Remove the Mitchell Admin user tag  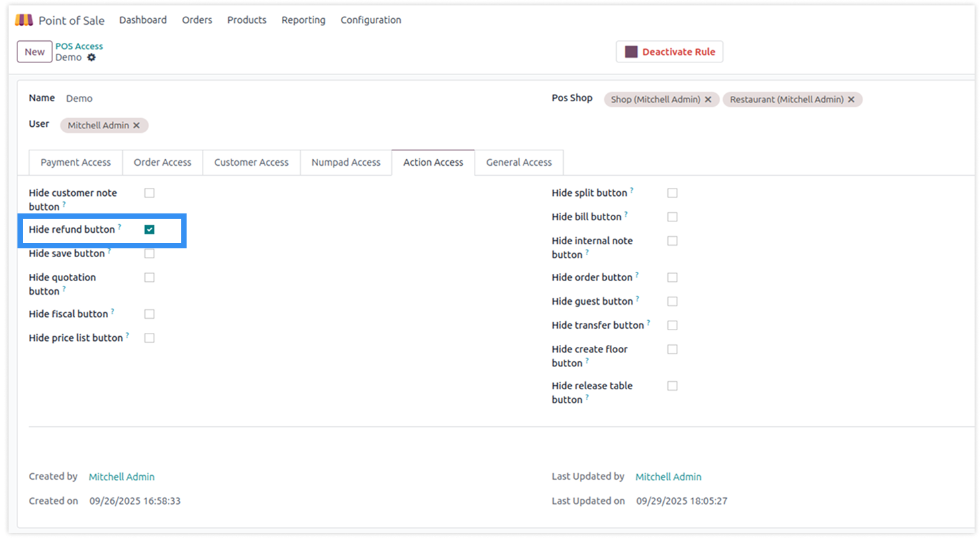136,125
